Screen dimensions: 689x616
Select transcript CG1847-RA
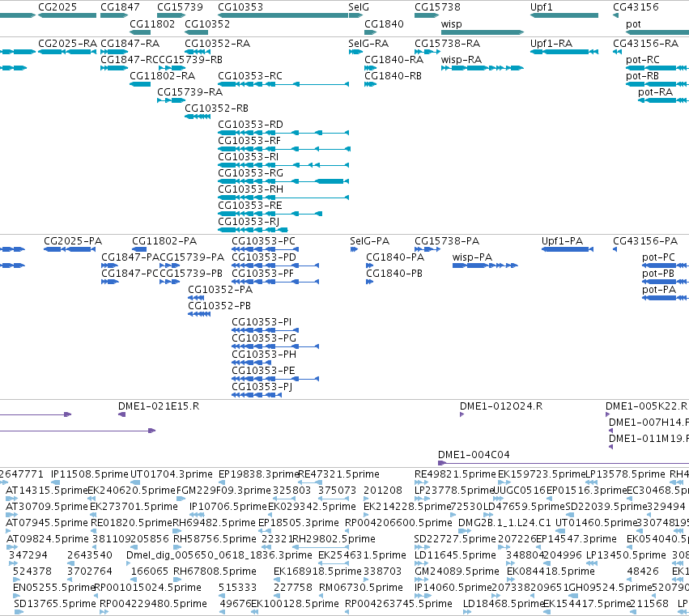[114, 52]
